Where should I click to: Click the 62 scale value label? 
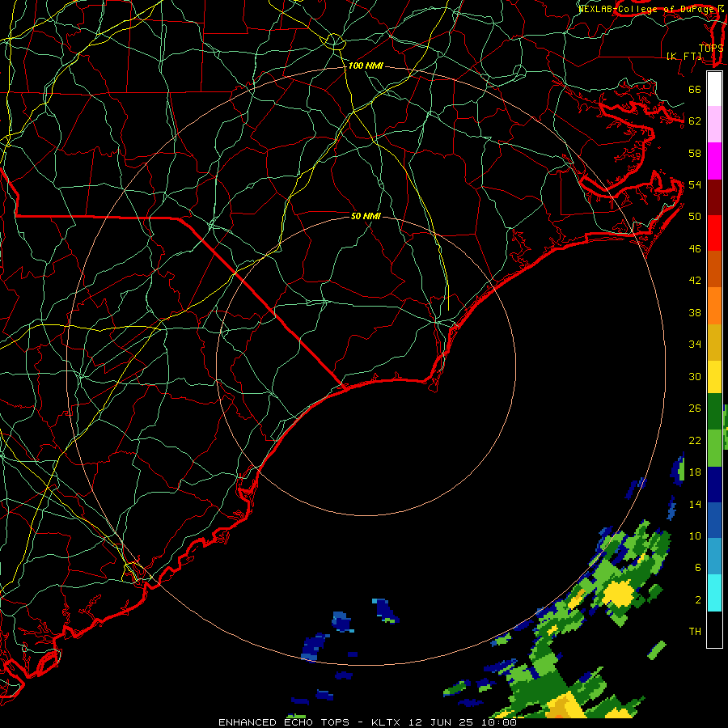point(695,121)
